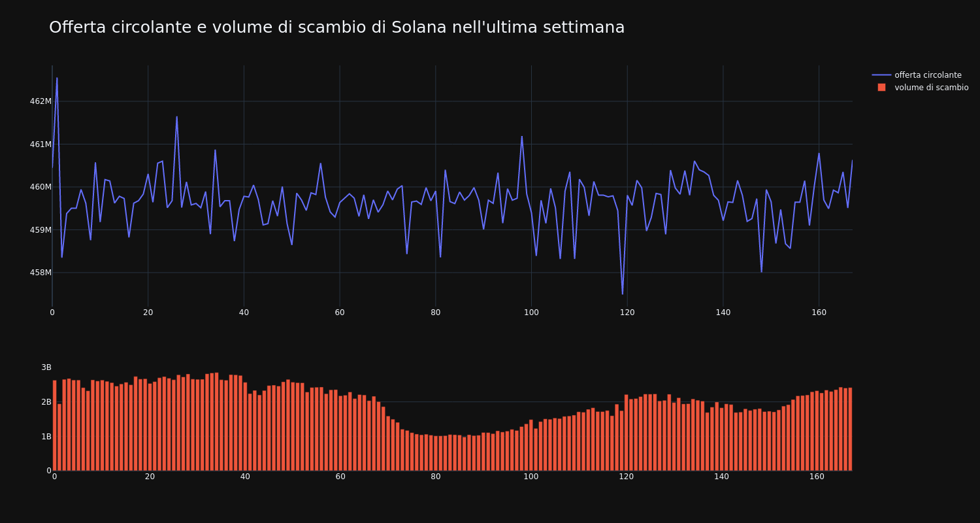The height and width of the screenshot is (523, 980).
Task: Click x-axis tick 80 under bar chart
Action: (436, 477)
